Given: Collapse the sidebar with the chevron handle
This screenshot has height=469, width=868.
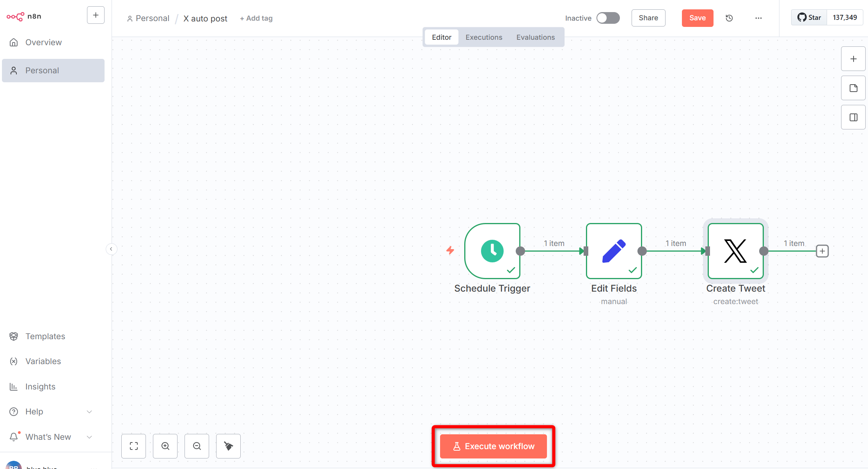Looking at the screenshot, I should point(111,249).
